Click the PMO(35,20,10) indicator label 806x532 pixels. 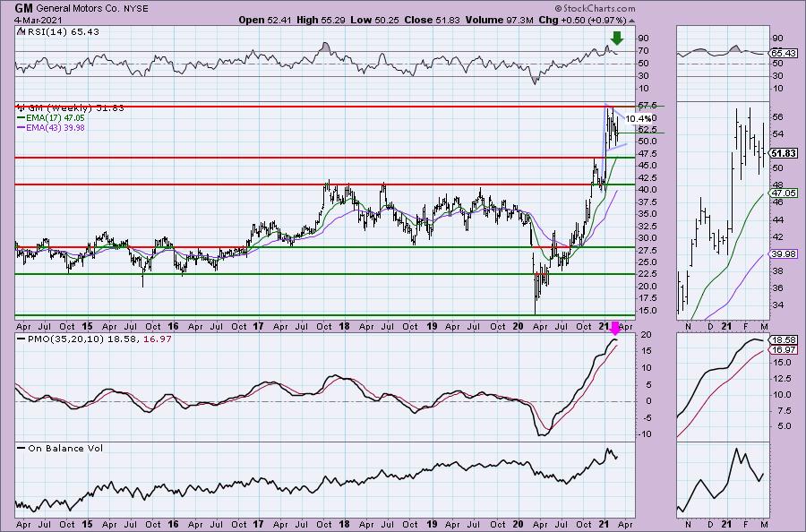(x=64, y=339)
